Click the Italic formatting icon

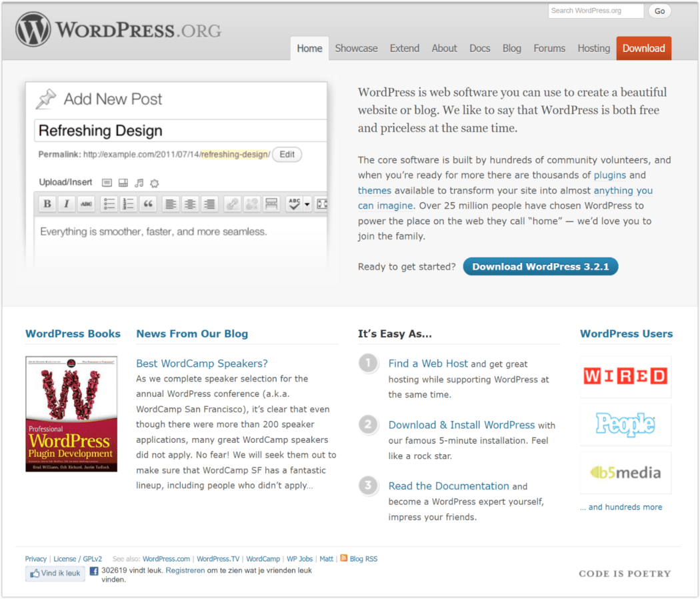pyautogui.click(x=66, y=204)
